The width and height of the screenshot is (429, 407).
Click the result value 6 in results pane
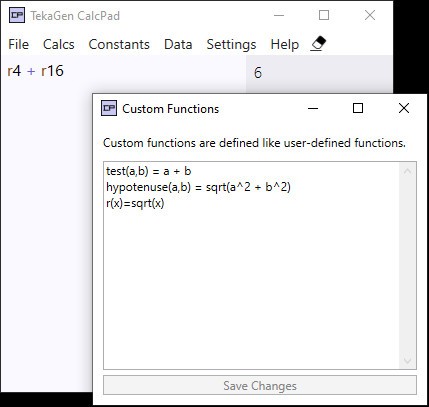pyautogui.click(x=258, y=73)
